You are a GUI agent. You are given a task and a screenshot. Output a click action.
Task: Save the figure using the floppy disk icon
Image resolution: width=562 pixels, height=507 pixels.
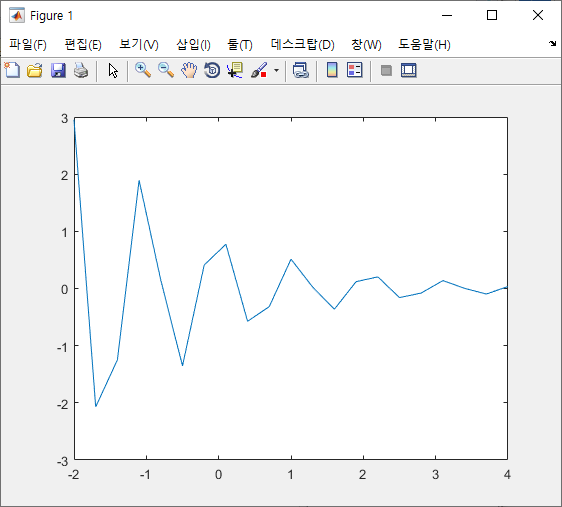[x=58, y=70]
